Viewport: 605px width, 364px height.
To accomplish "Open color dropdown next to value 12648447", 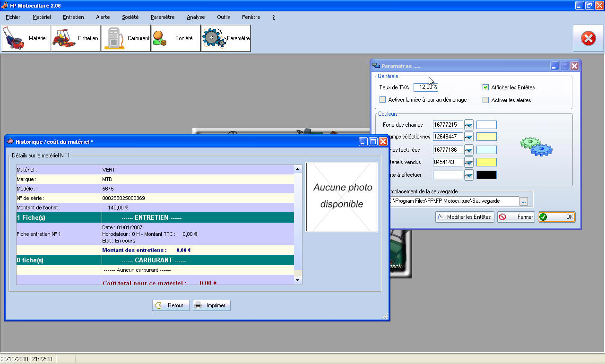I will [469, 137].
